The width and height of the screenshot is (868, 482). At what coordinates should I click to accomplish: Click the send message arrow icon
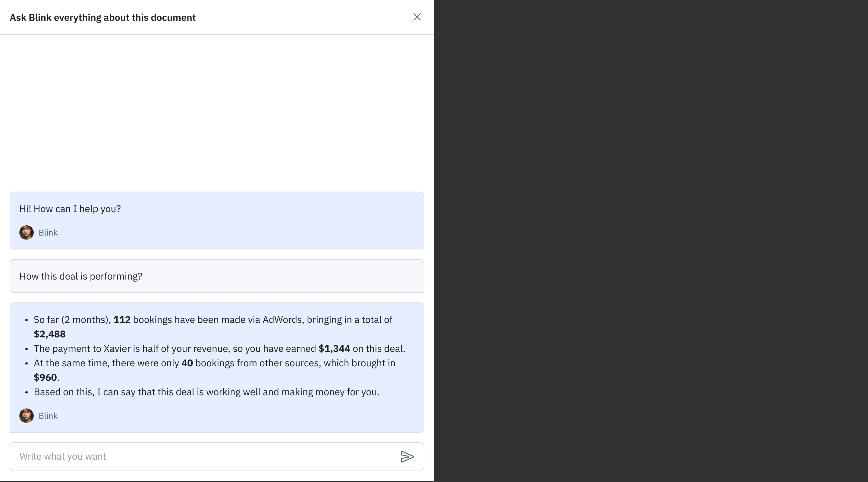[x=407, y=456]
